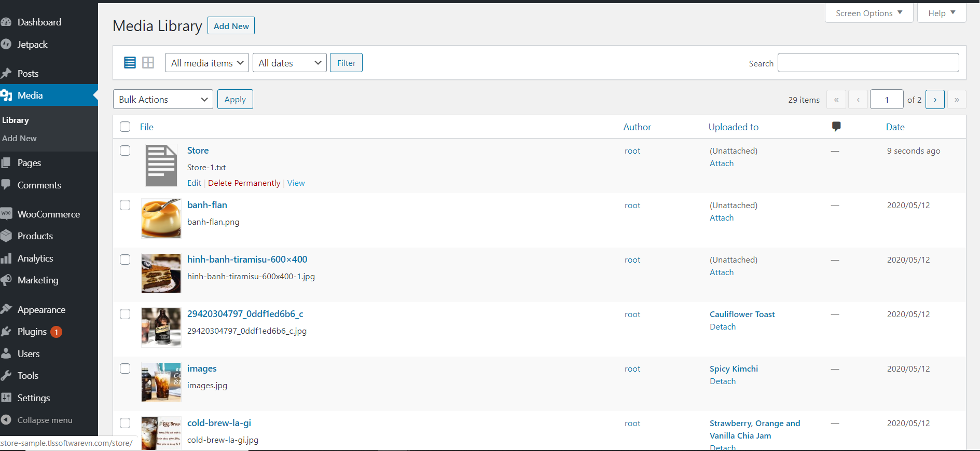The height and width of the screenshot is (451, 980).
Task: Open the WooCommerce menu
Action: coord(49,214)
